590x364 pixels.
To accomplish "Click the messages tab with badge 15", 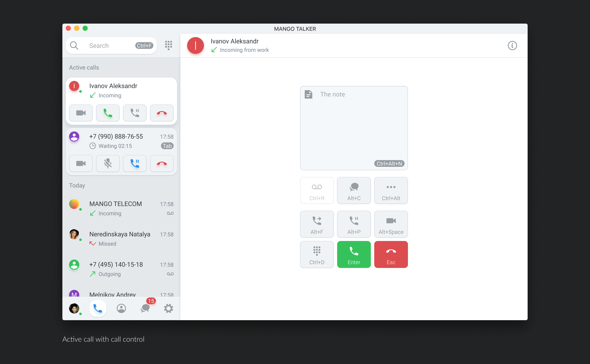I will (x=145, y=308).
